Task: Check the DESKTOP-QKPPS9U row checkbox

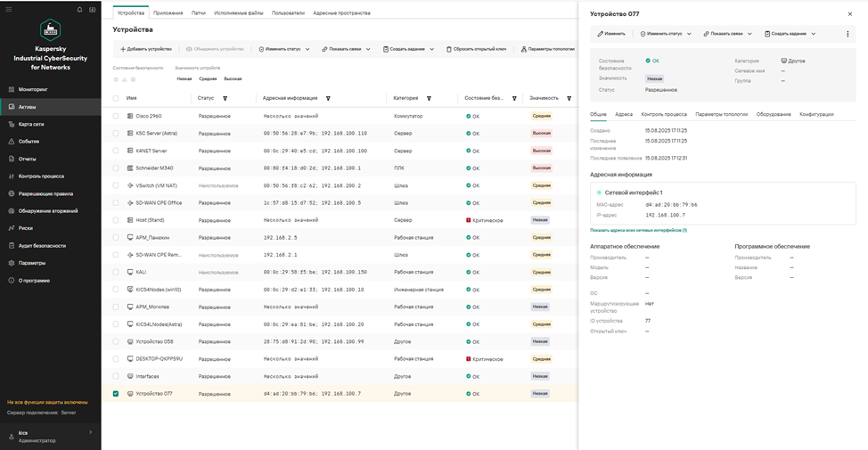Action: click(116, 359)
